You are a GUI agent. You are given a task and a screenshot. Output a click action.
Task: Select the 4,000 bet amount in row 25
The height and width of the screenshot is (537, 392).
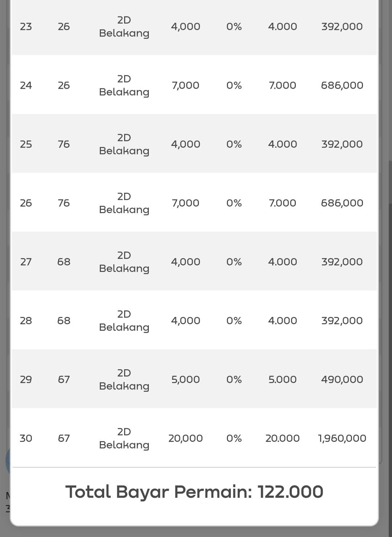click(185, 144)
